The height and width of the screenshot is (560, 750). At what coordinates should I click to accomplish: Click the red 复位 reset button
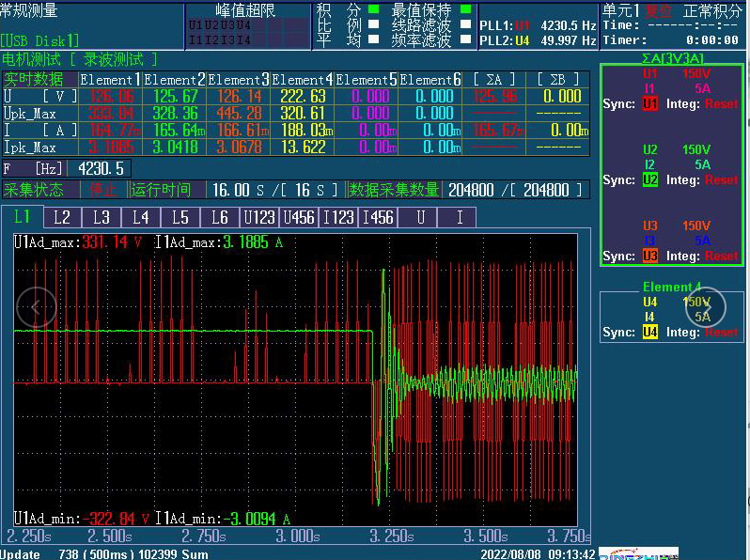[x=659, y=10]
